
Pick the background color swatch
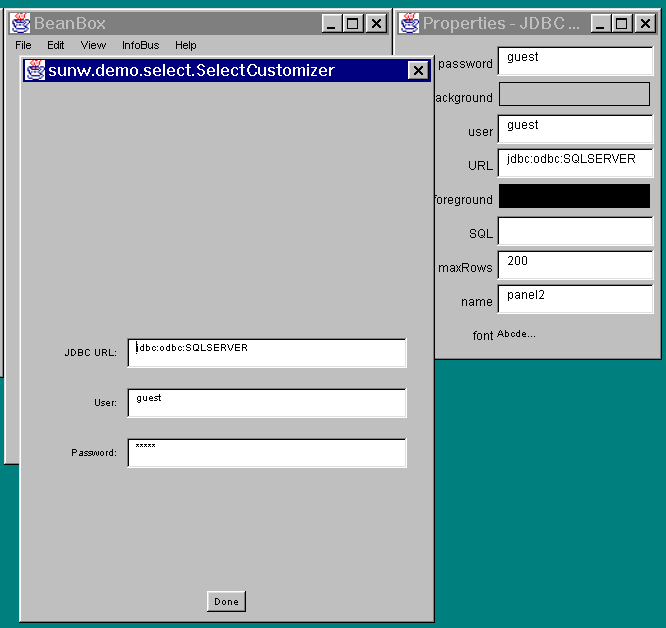574,95
